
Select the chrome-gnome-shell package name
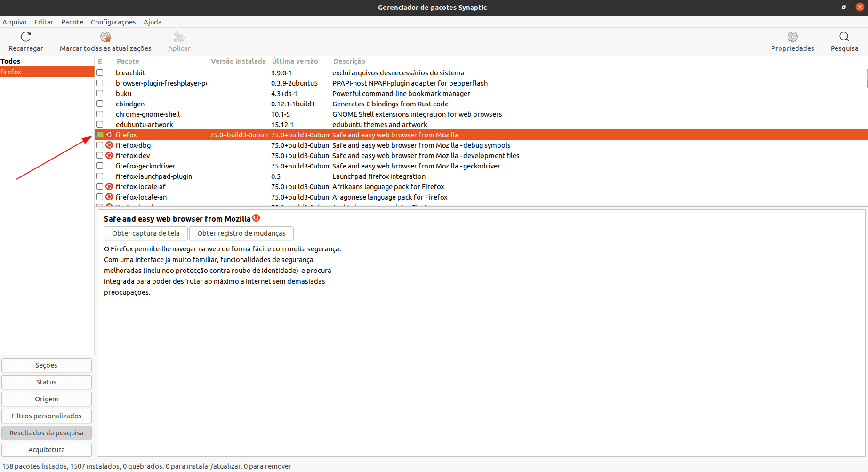pos(148,114)
